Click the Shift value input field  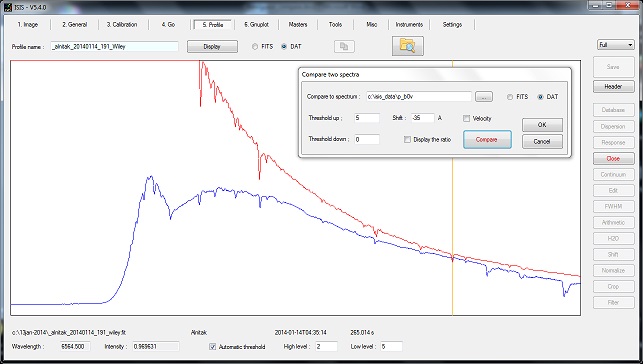point(422,118)
